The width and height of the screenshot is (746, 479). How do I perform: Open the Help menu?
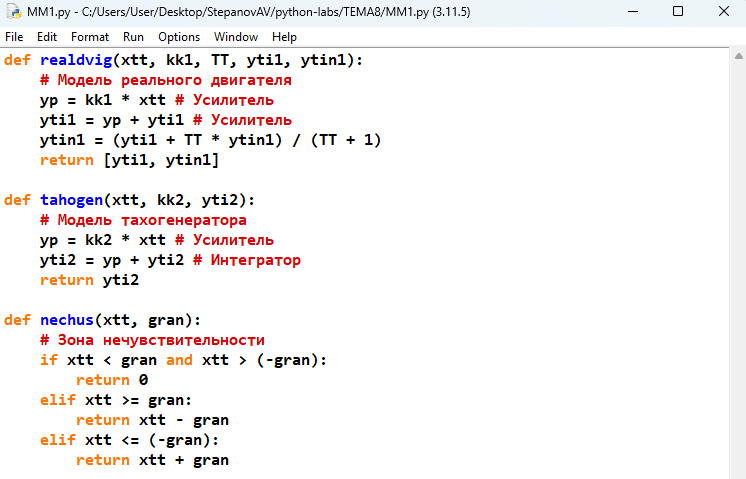tap(285, 37)
